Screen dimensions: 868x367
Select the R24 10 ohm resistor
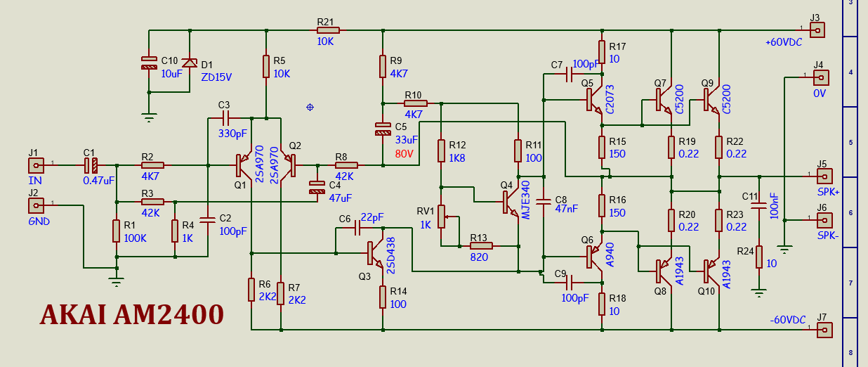click(x=758, y=257)
